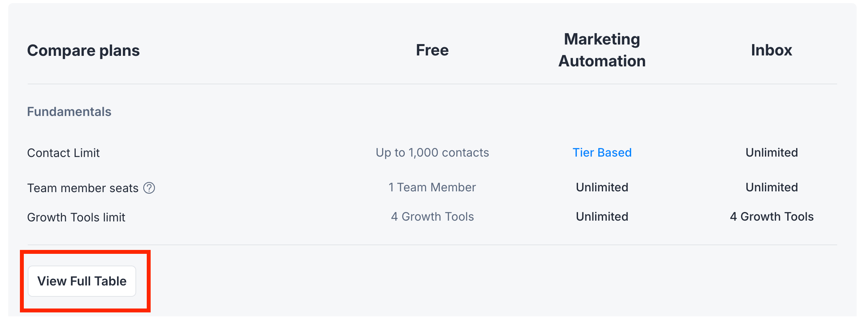868x321 pixels.
Task: Select the Marketing Automation column header
Action: (x=602, y=50)
